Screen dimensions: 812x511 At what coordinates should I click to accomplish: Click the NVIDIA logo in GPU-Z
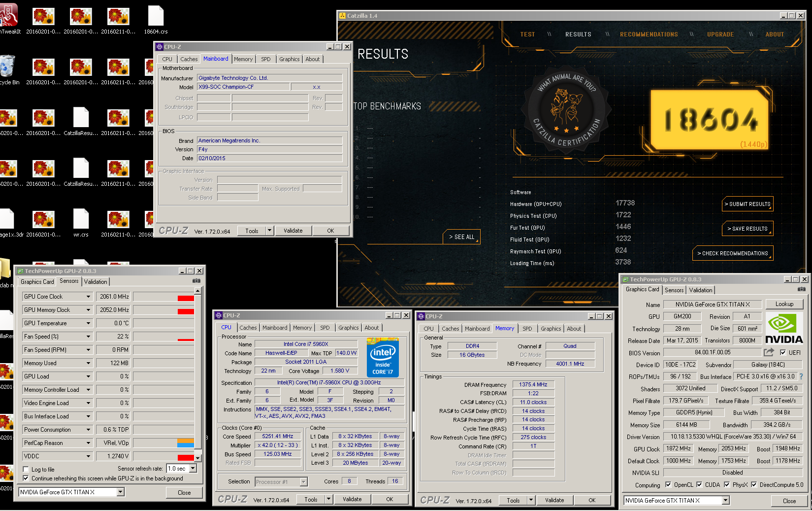click(784, 328)
